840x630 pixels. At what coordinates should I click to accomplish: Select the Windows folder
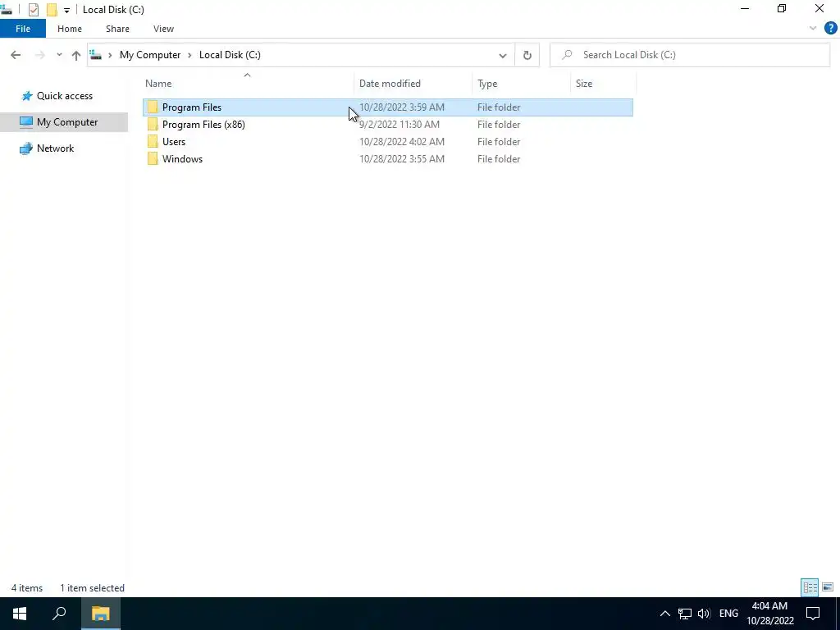pos(182,158)
